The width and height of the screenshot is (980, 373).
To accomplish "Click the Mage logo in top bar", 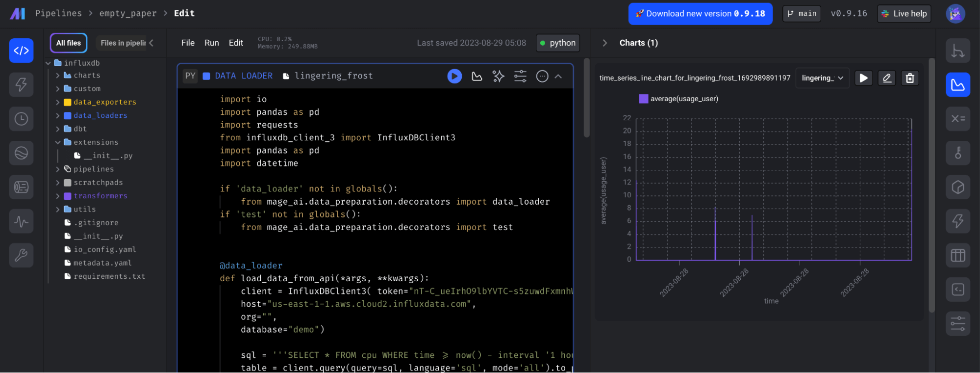I will point(17,13).
